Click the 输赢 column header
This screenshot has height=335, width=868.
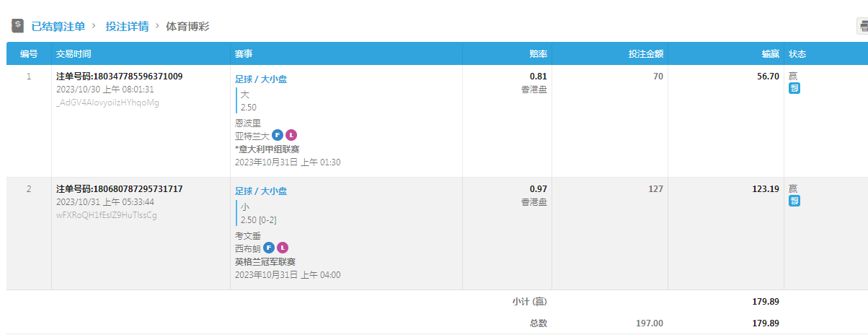point(770,54)
